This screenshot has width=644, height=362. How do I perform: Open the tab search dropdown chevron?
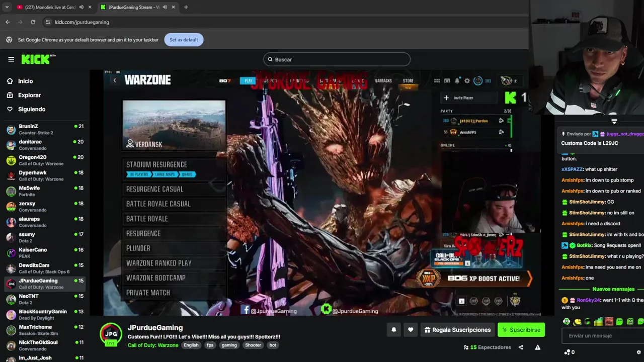(7, 7)
